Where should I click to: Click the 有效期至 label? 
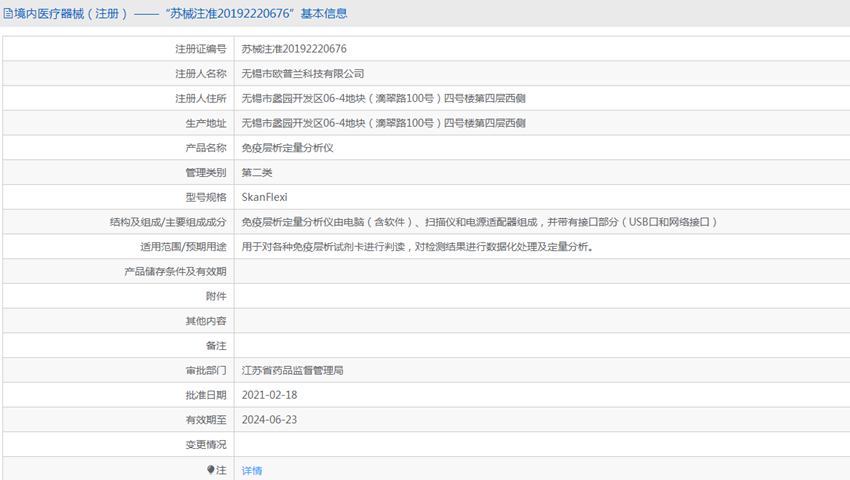click(x=205, y=420)
